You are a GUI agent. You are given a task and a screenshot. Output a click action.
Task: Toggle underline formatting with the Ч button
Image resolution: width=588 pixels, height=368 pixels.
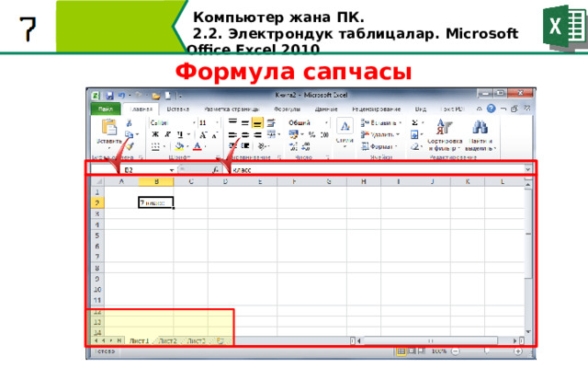click(180, 134)
